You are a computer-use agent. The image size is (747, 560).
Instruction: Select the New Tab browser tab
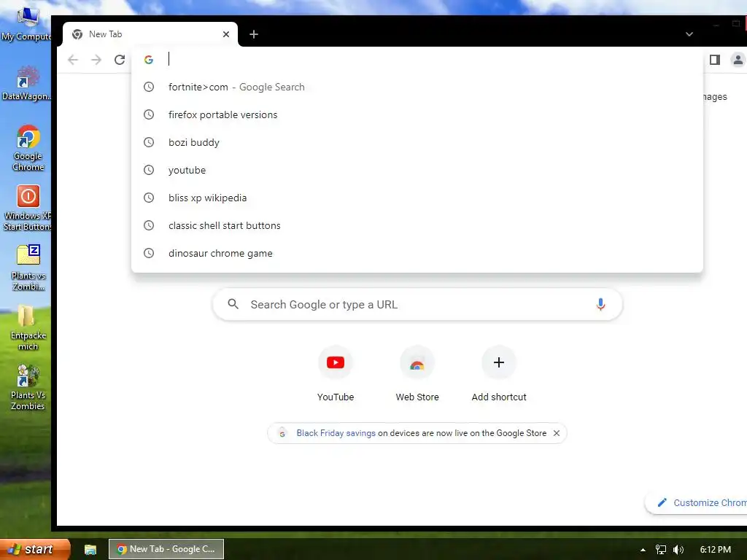[x=150, y=34]
